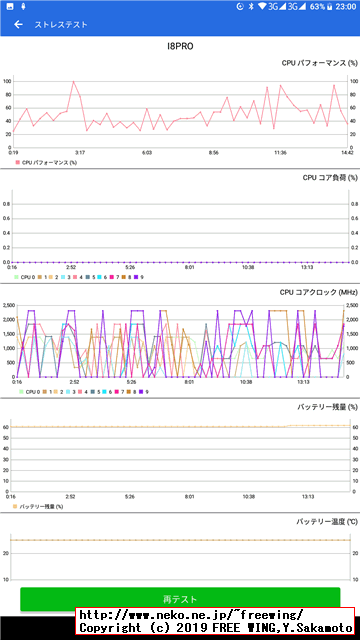The image size is (360, 640).
Task: Tap the back arrow beside ストレステスト
Action: [x=18, y=24]
